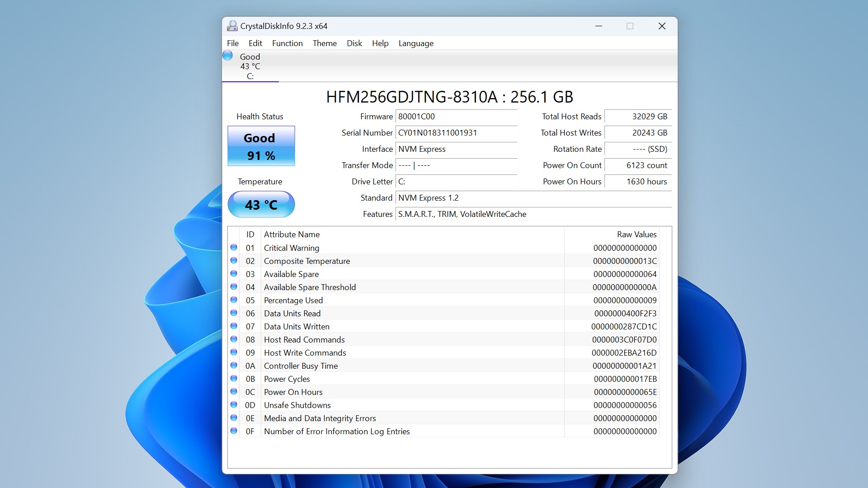Screen dimensions: 868x488
Task: Toggle S.M.A.R.T. status for Media Integrity Errors
Action: click(234, 418)
